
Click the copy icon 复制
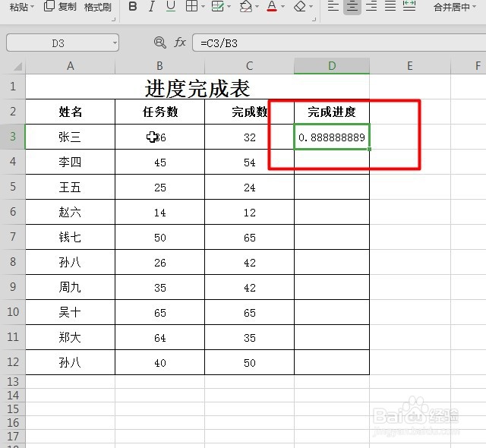point(60,6)
